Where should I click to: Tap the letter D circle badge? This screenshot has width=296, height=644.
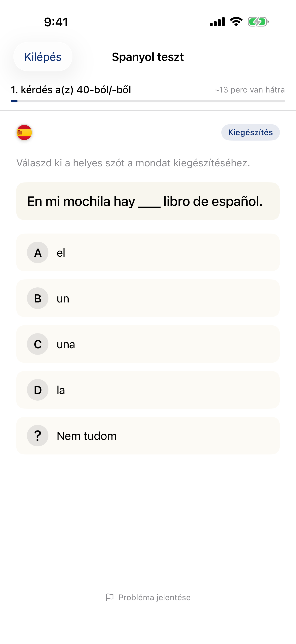point(38,390)
